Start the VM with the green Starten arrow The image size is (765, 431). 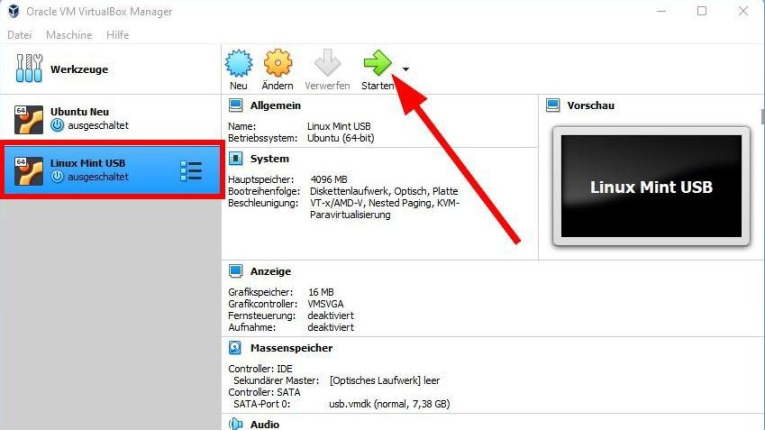pos(378,63)
